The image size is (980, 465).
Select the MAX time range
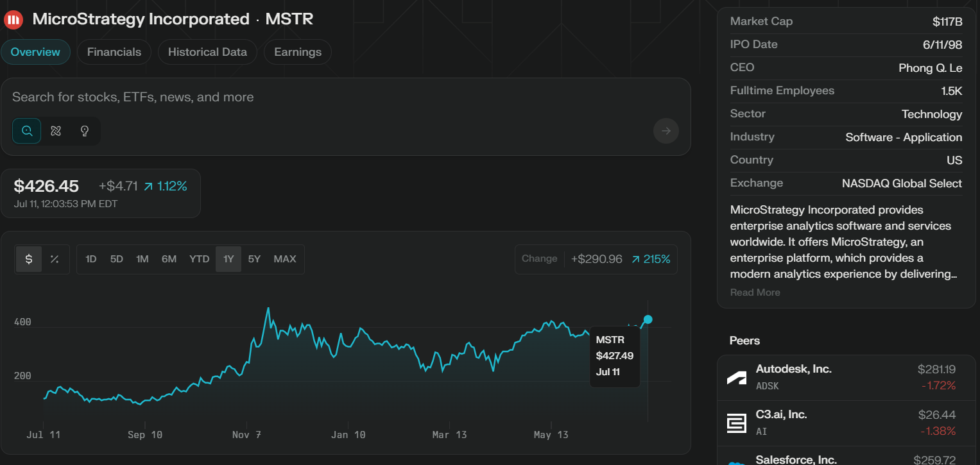tap(285, 259)
